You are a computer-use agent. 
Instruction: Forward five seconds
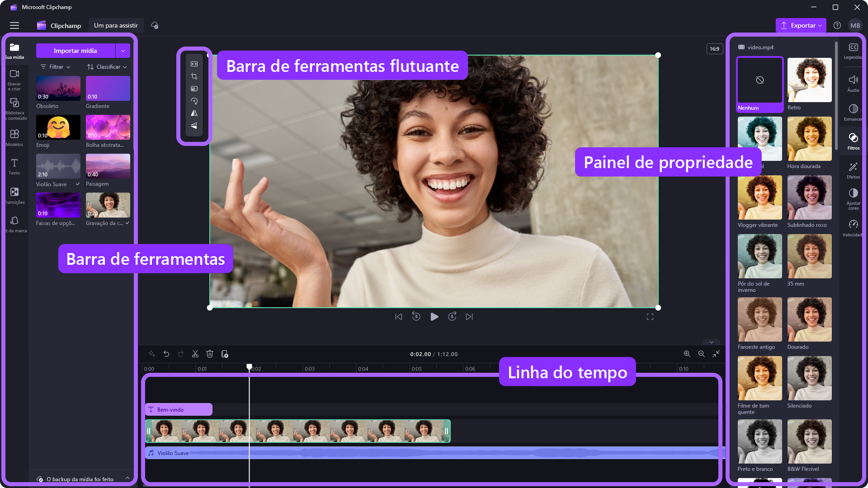click(x=452, y=316)
